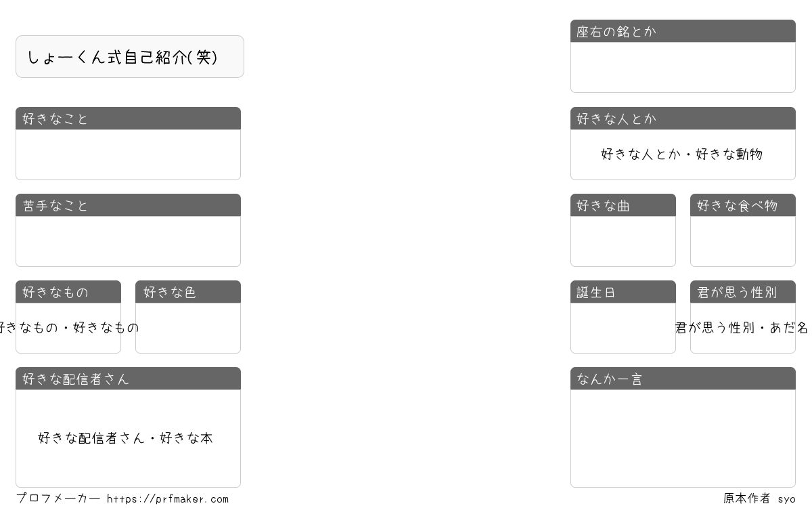Click the 座右の銘とか header bar
The image size is (812, 508).
coord(683,31)
